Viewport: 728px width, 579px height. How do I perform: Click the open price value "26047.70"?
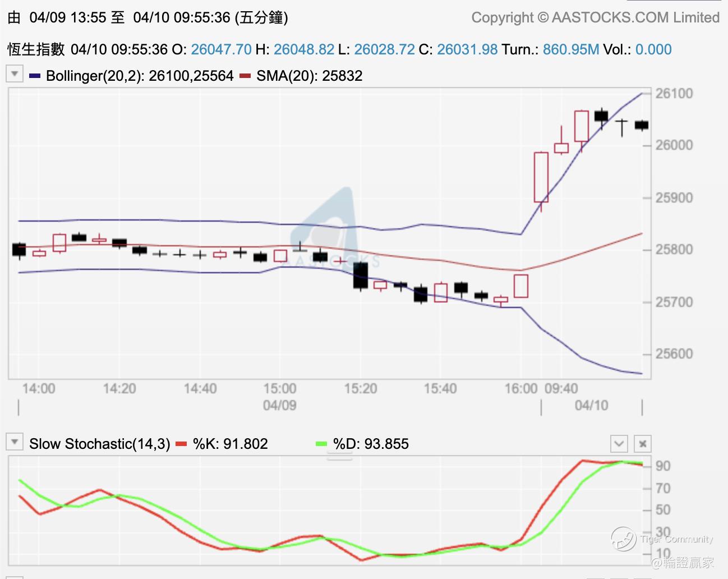click(221, 49)
